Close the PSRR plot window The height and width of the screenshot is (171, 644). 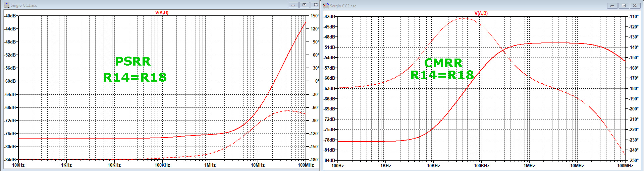click(315, 5)
